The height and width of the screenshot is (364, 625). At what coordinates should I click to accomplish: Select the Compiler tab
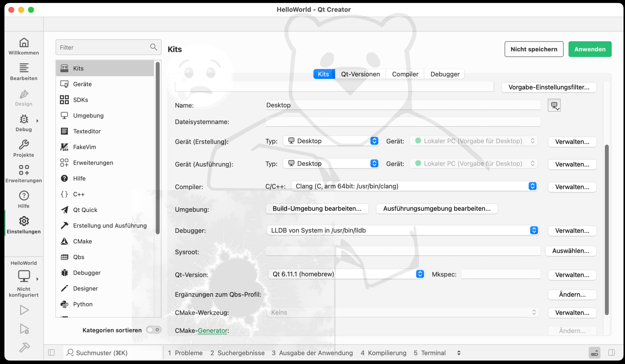[x=405, y=74]
